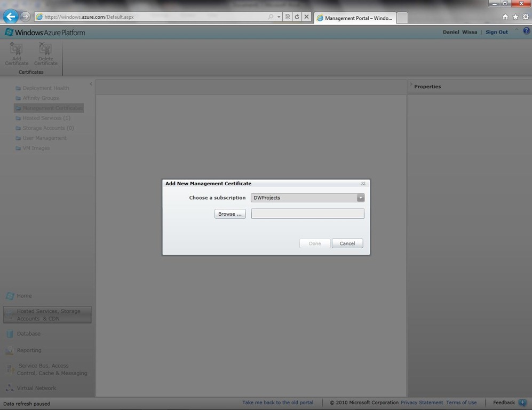Click the Sign Out link
Screen dimensions: 532x410
point(496,32)
